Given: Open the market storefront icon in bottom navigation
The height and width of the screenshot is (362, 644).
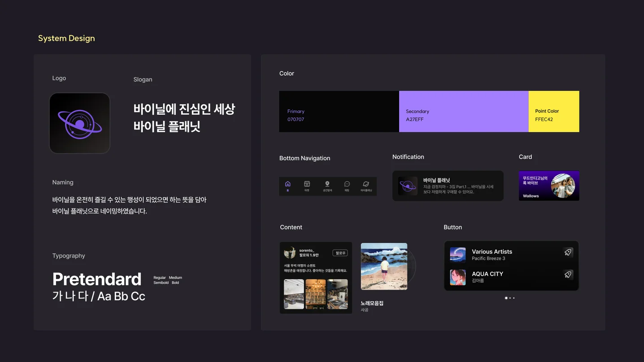Looking at the screenshot, I should click(x=307, y=184).
